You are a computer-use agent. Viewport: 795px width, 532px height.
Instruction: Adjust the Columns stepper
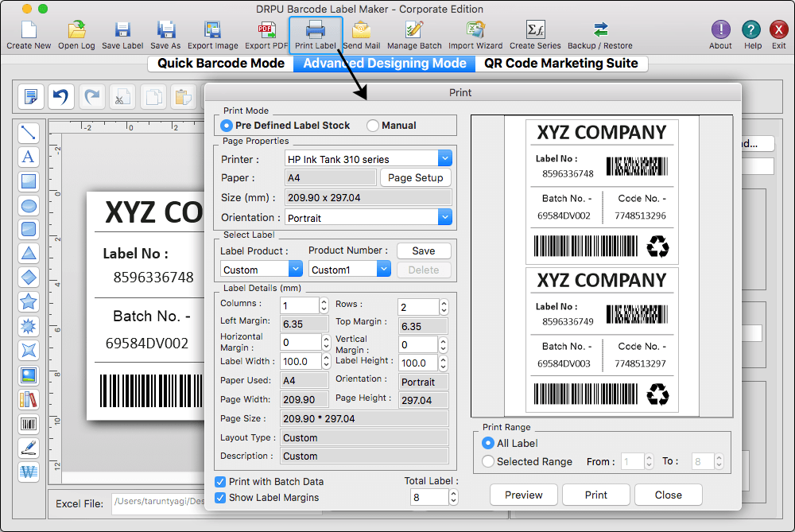pos(324,305)
